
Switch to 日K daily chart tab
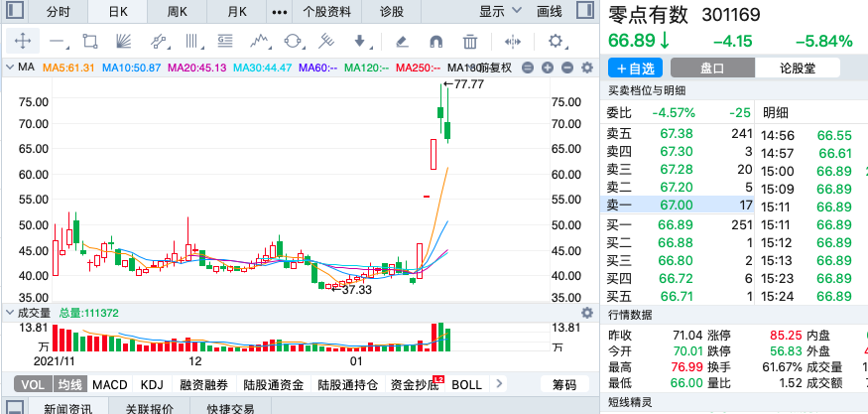click(118, 12)
